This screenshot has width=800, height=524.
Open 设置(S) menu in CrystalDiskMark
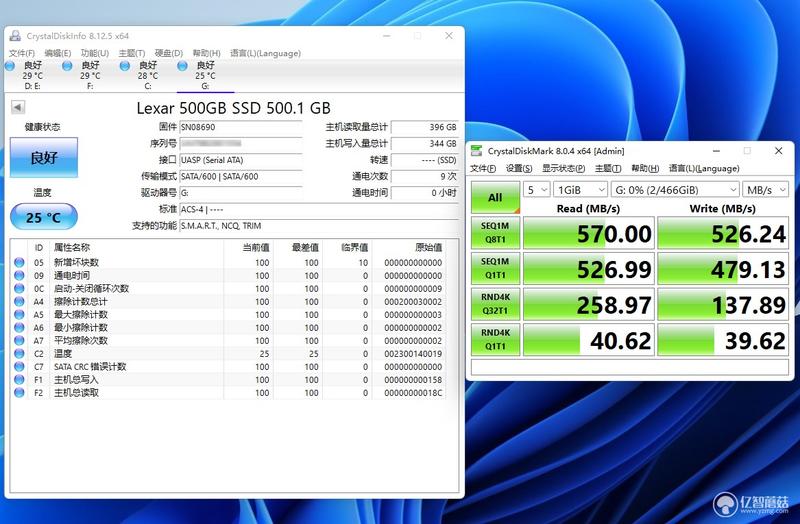[x=519, y=168]
